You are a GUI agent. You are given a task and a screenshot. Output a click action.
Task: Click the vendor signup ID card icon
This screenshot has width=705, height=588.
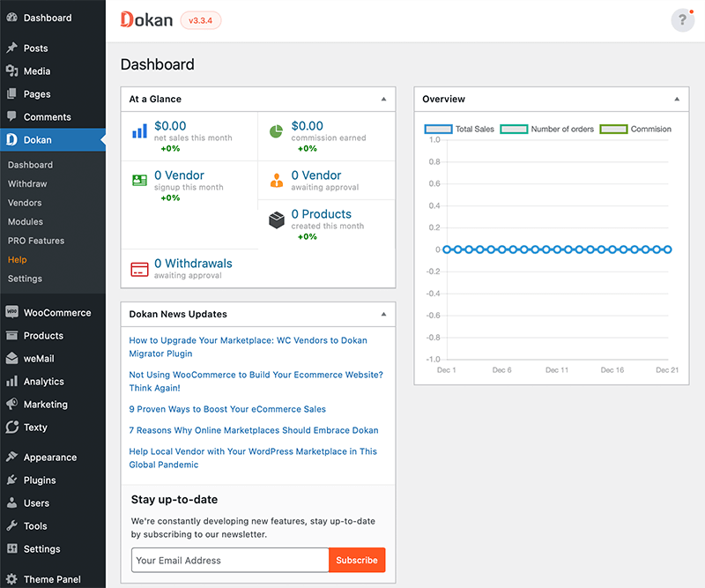(x=139, y=181)
